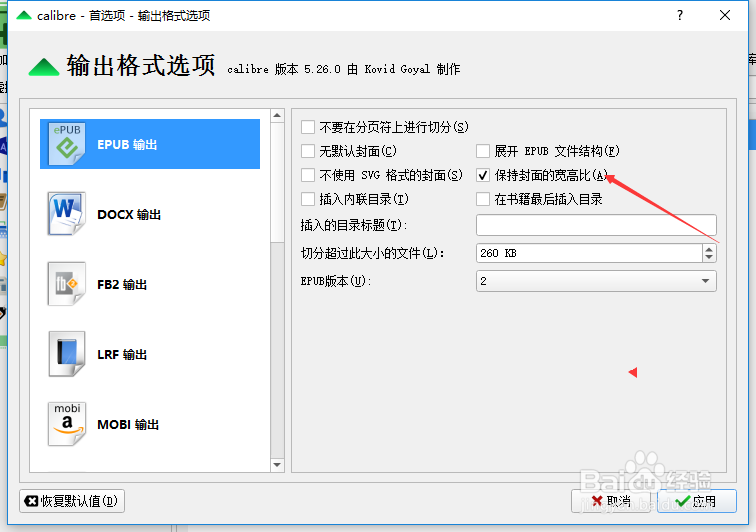Select the LRF output icon
The width and height of the screenshot is (756, 532).
click(x=67, y=354)
